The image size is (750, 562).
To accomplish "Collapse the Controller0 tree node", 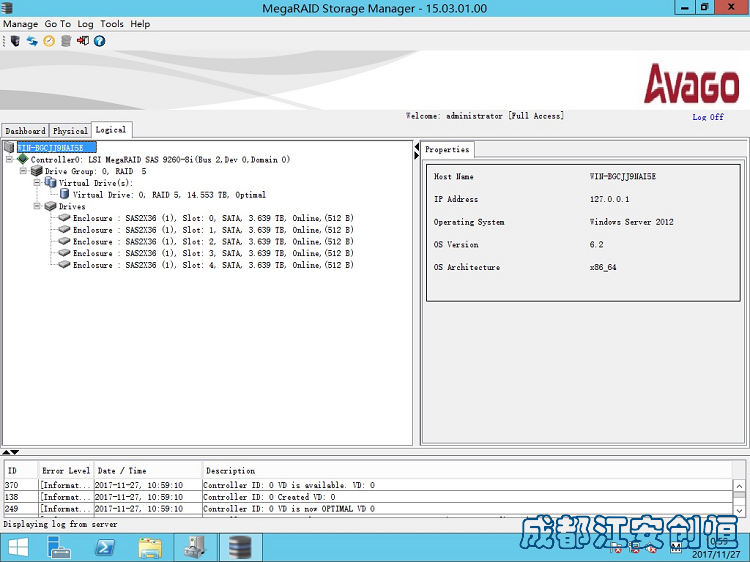I will point(9,159).
